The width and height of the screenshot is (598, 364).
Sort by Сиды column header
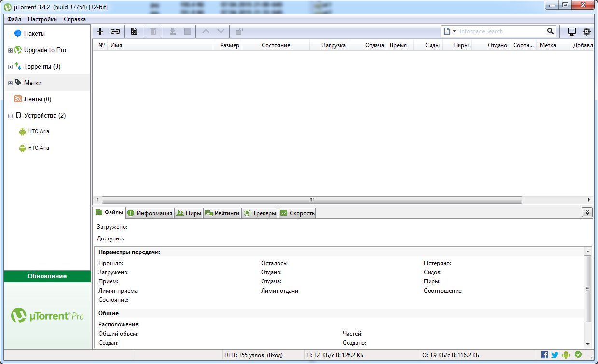click(428, 45)
